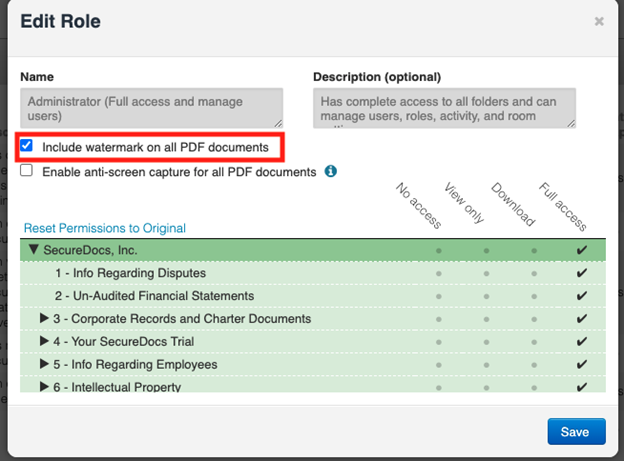Select the SecureDocs, Inc. root folder name
Viewport: 624px width, 462px height.
pos(90,250)
